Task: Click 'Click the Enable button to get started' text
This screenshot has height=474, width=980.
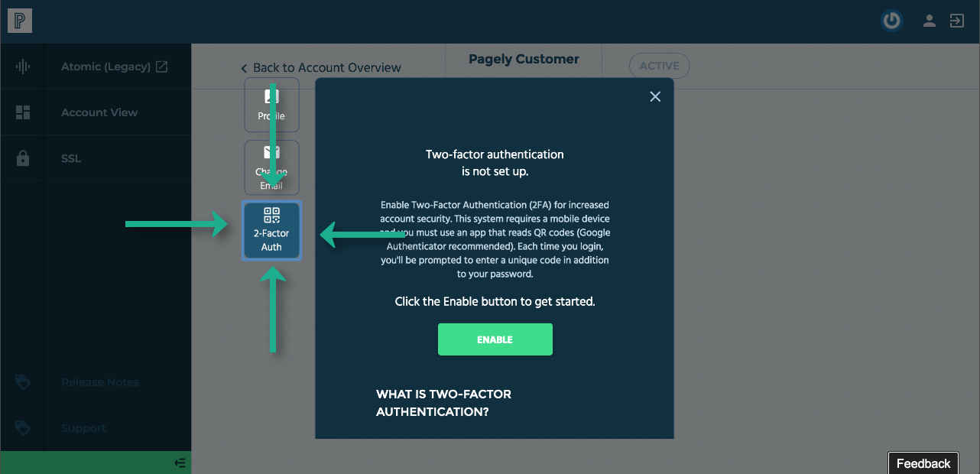Action: (x=495, y=302)
